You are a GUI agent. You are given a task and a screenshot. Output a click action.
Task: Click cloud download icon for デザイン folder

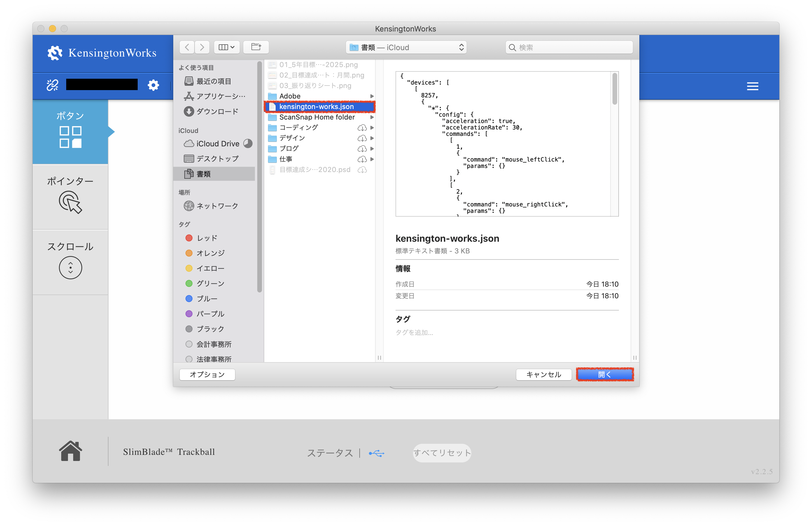pos(362,138)
